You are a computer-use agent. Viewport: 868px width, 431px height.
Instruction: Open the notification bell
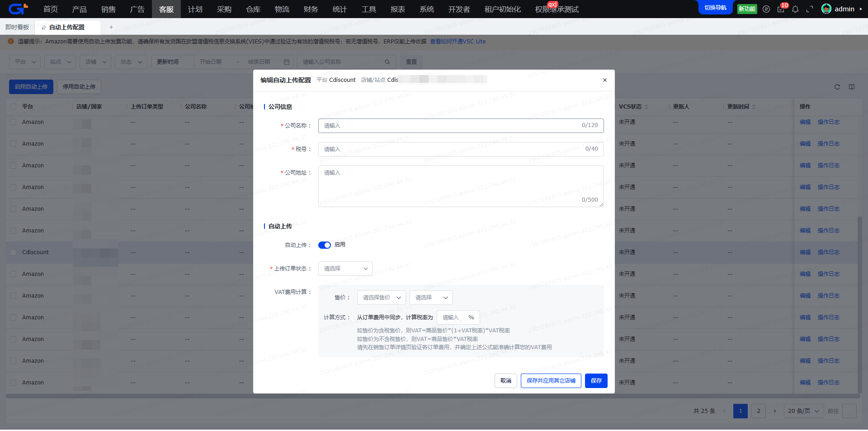coord(795,9)
